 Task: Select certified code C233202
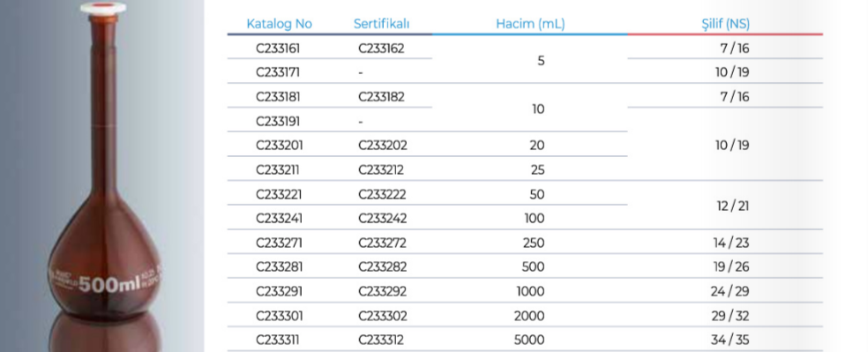(383, 146)
